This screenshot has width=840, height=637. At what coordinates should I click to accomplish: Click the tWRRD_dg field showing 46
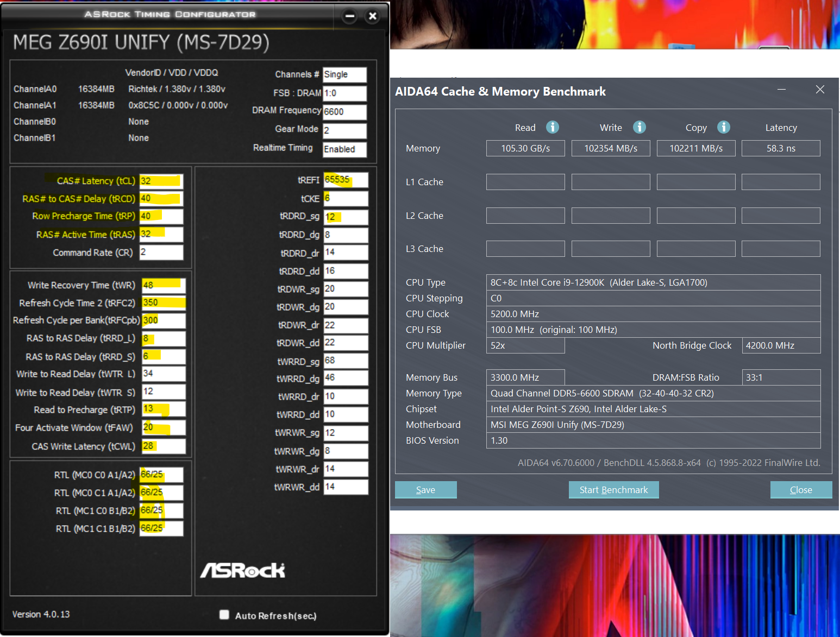click(346, 379)
